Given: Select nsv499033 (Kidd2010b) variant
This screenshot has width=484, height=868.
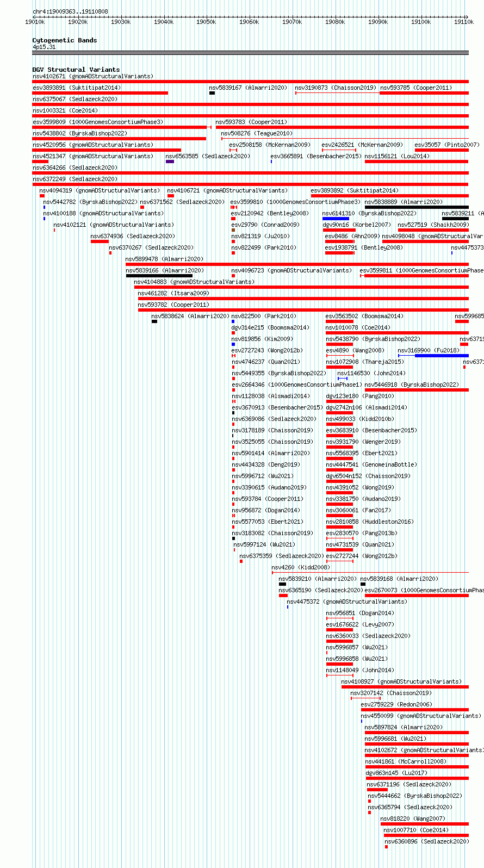Looking at the screenshot, I should coord(360,419).
